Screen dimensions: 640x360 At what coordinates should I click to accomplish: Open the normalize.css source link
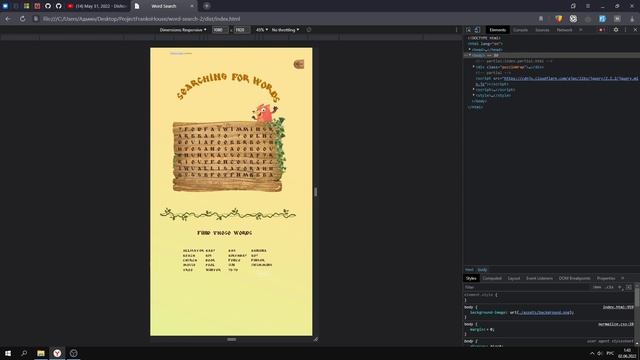(616, 324)
